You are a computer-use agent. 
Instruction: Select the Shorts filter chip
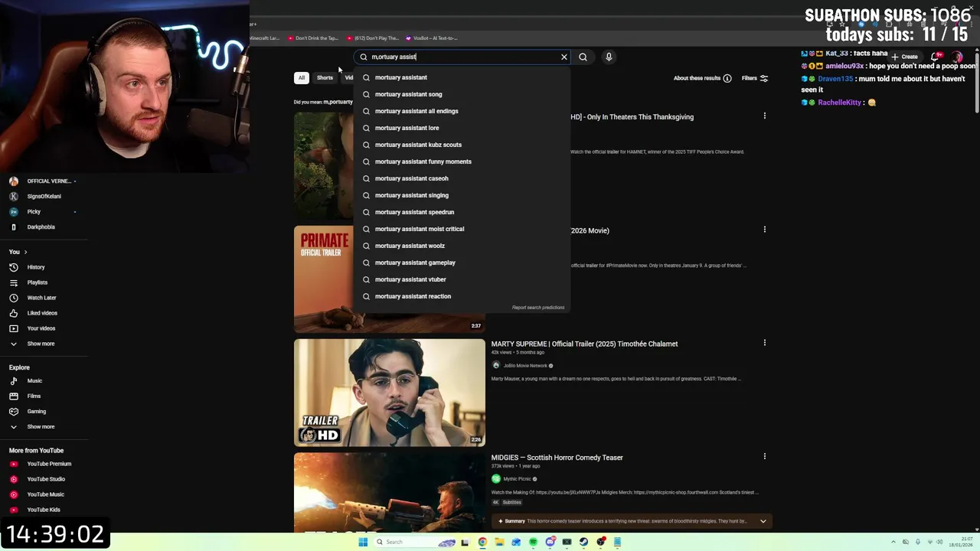point(325,77)
